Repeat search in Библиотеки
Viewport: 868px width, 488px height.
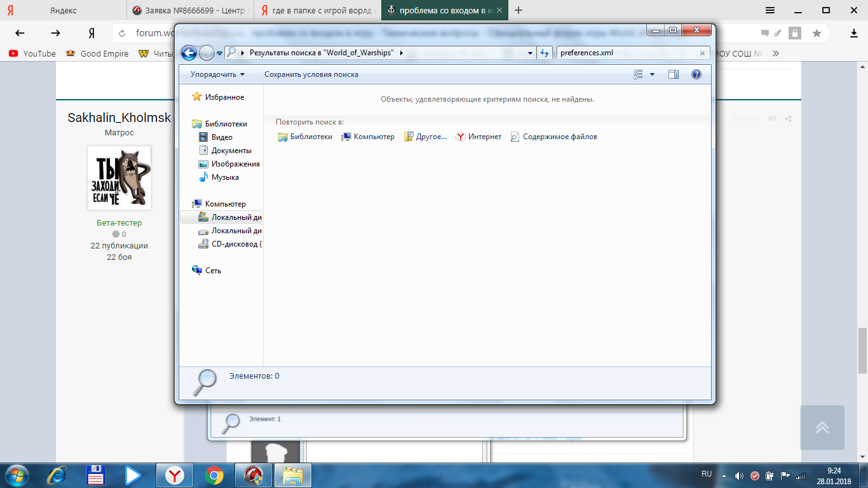(305, 137)
